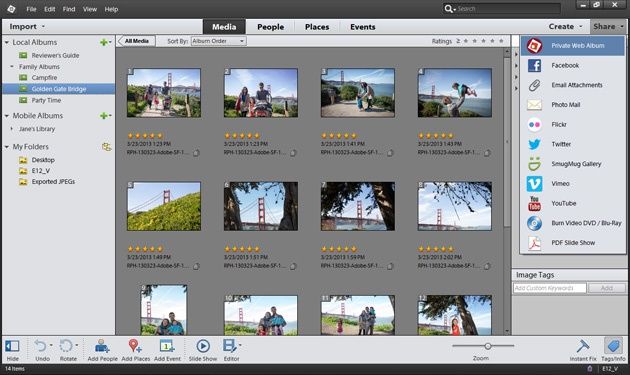Open the Desktop folder
Viewport: 630px width, 375px height.
click(43, 160)
